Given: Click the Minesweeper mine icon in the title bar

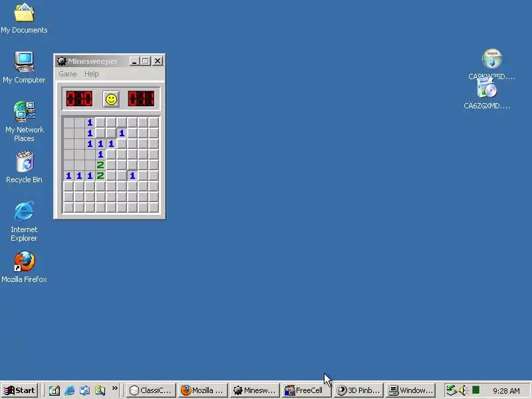Looking at the screenshot, I should [62, 61].
